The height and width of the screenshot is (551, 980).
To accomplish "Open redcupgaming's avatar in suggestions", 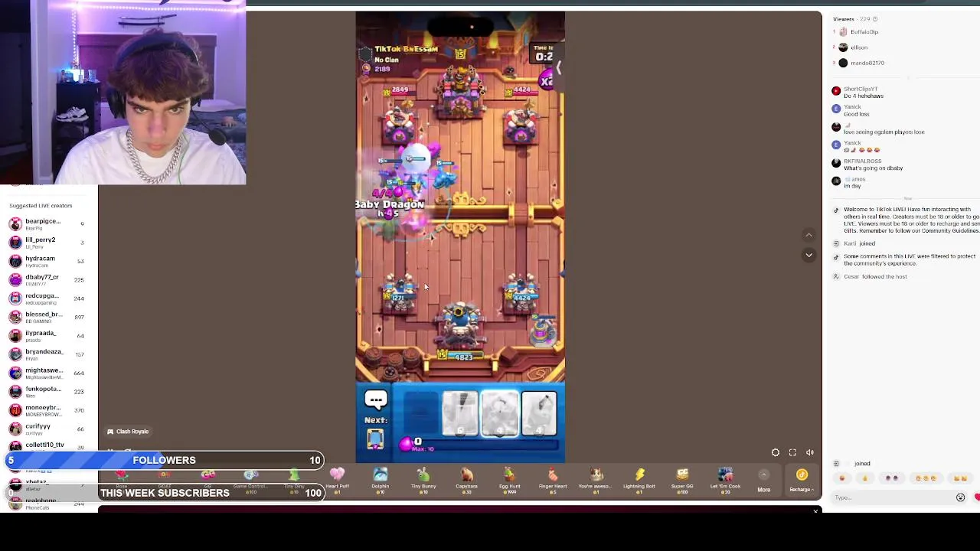I will point(15,298).
